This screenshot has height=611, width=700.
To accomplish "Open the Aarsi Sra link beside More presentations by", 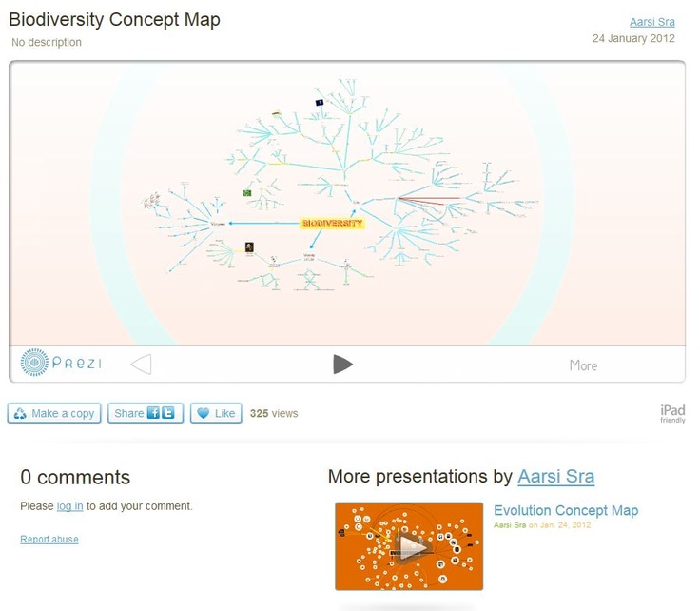I will [x=555, y=476].
